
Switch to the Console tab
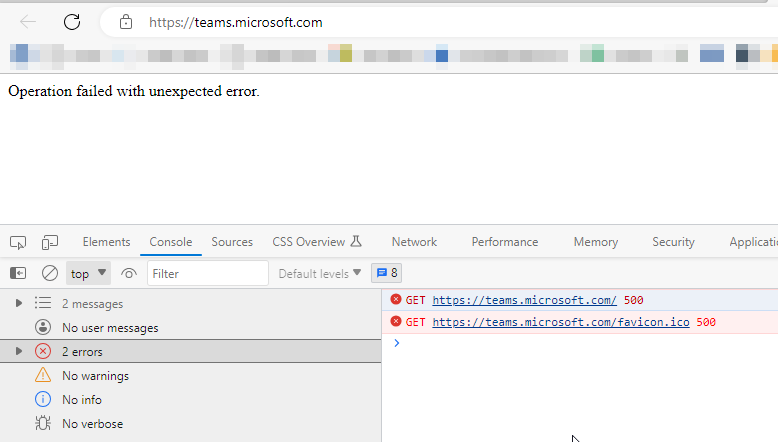click(171, 242)
